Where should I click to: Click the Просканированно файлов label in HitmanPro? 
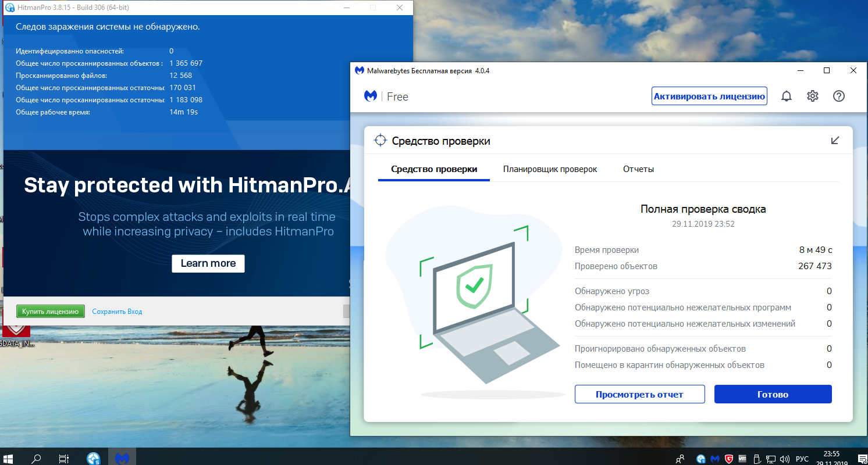62,76
